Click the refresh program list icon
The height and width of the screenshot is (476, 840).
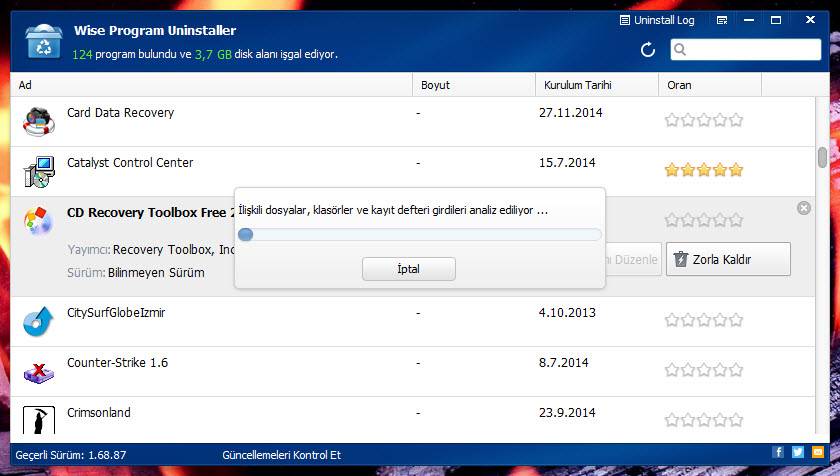tap(648, 50)
